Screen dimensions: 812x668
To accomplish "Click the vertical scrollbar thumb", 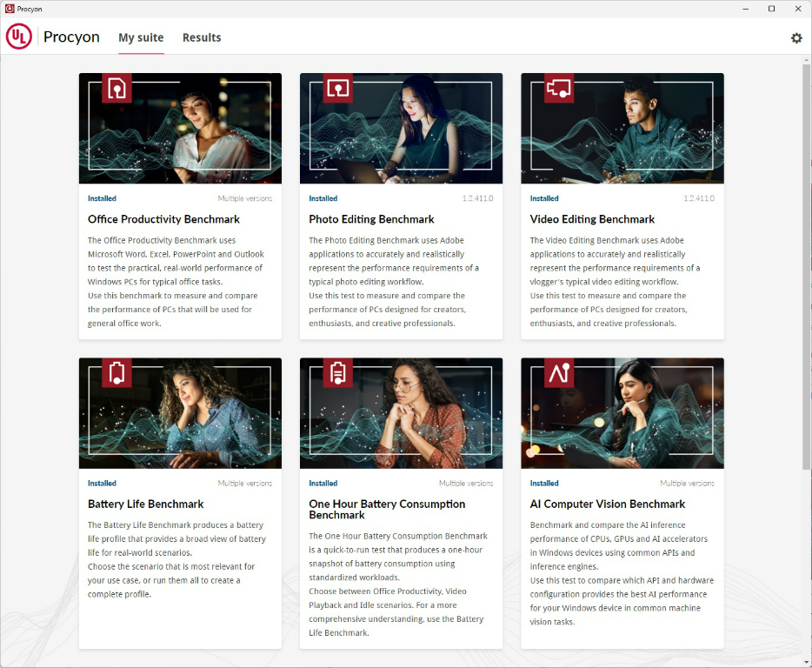I will [806, 267].
